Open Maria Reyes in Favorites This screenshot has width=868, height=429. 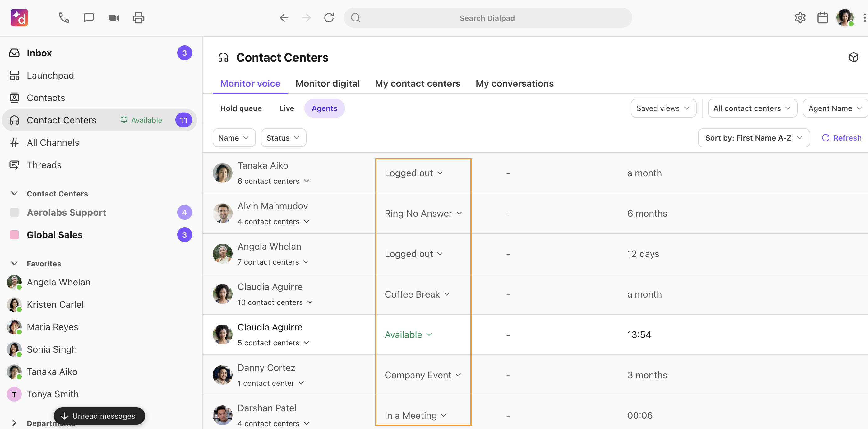pos(100,327)
